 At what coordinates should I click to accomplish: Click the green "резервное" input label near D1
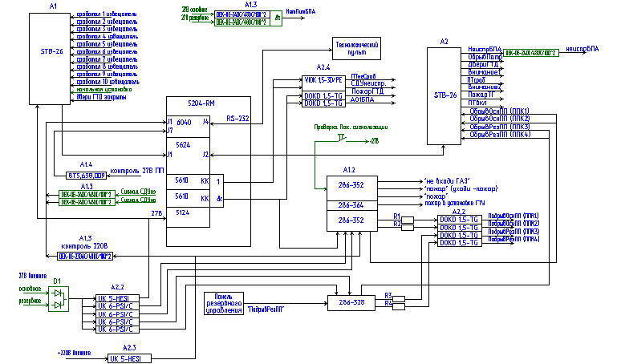[x=30, y=301]
